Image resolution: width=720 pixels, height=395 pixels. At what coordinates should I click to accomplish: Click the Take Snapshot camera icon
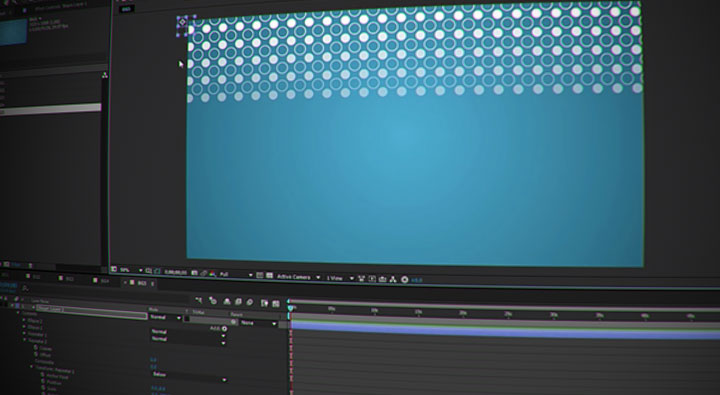(194, 272)
